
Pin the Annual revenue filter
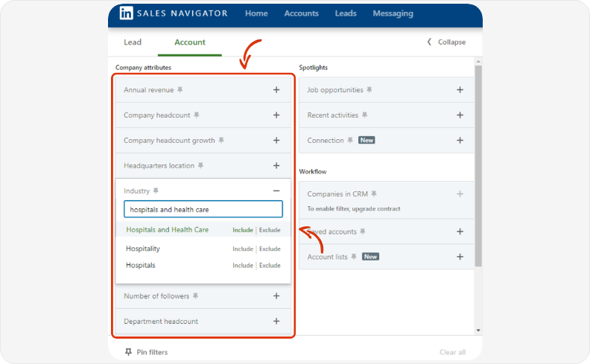click(x=180, y=89)
